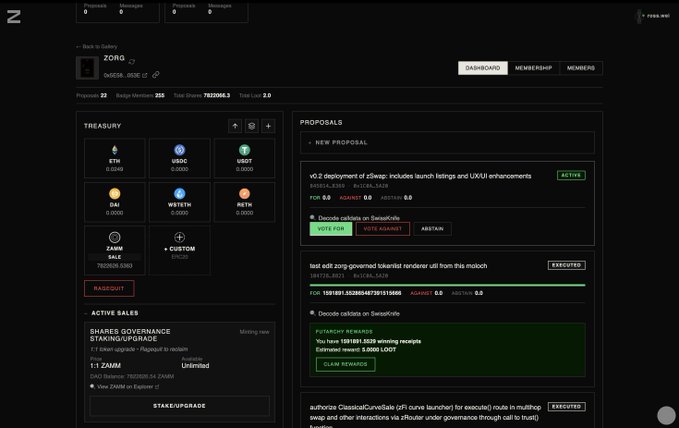Viewport: 679px width, 428px height.
Task: Click the EXECUTED badge on tokenlist proposal
Action: click(x=566, y=265)
